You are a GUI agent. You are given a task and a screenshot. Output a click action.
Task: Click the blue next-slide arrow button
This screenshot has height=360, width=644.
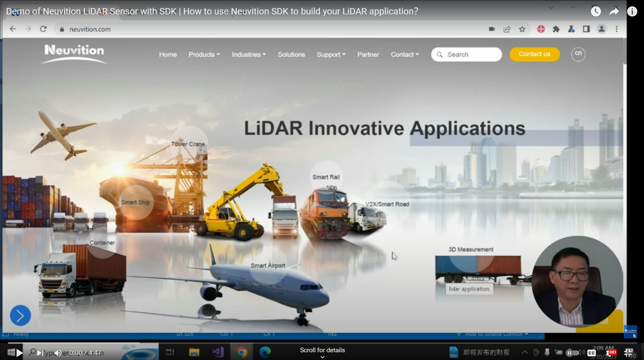[x=20, y=315]
